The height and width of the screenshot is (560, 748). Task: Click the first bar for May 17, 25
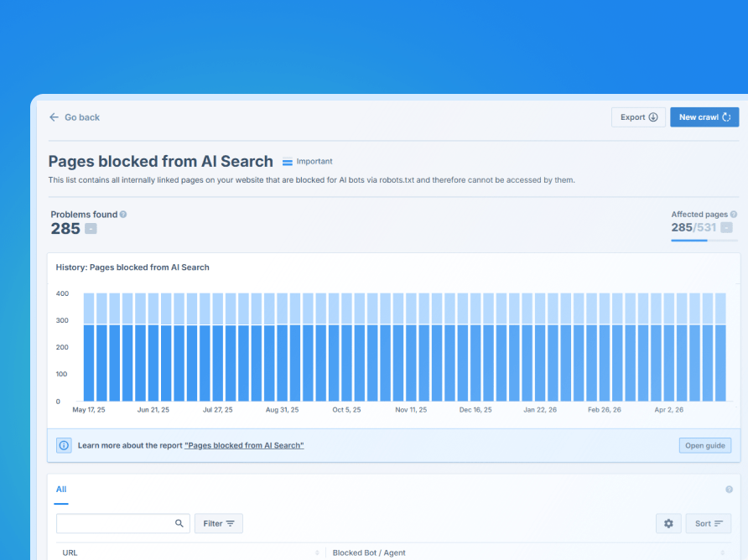pos(89,347)
